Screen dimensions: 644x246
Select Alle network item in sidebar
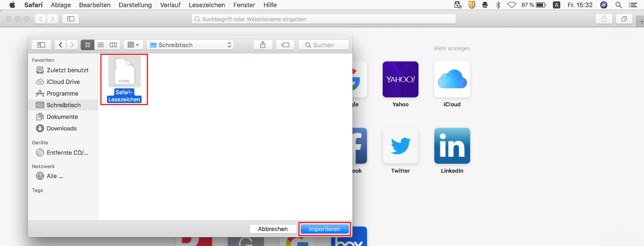point(63,176)
